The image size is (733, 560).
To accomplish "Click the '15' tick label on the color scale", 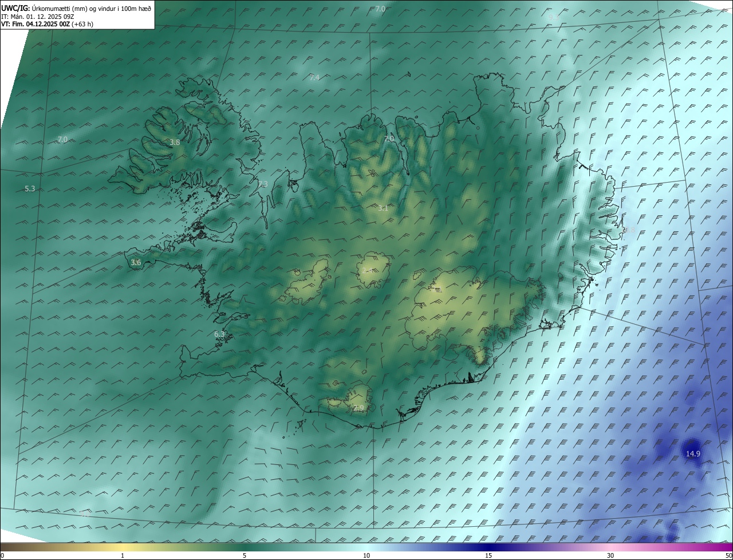I will coord(488,555).
